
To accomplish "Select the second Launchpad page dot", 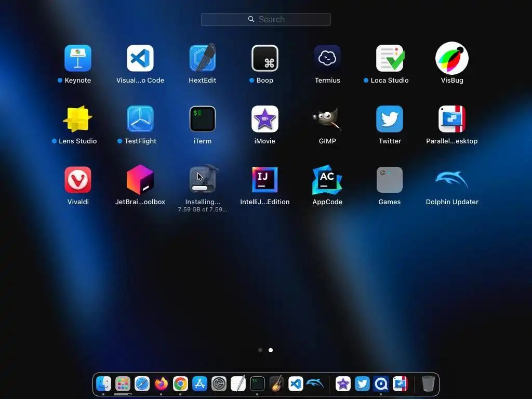I will pos(271,350).
